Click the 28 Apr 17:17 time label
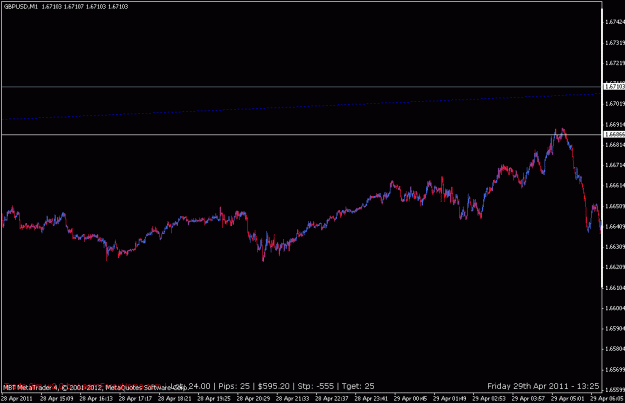 (x=135, y=398)
